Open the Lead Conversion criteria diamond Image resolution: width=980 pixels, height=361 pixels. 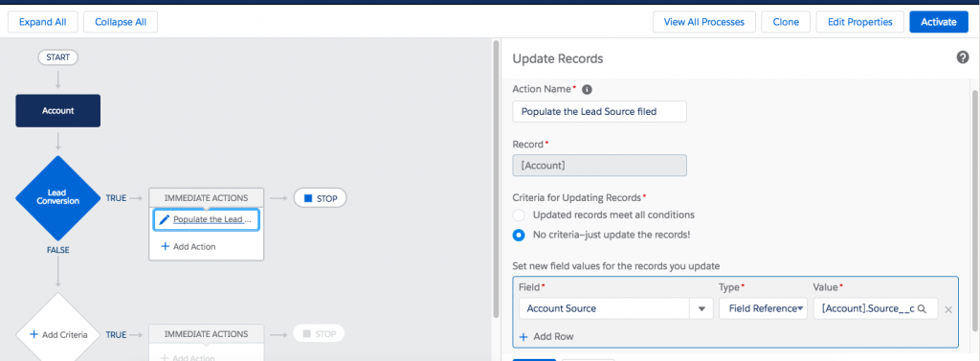click(58, 197)
